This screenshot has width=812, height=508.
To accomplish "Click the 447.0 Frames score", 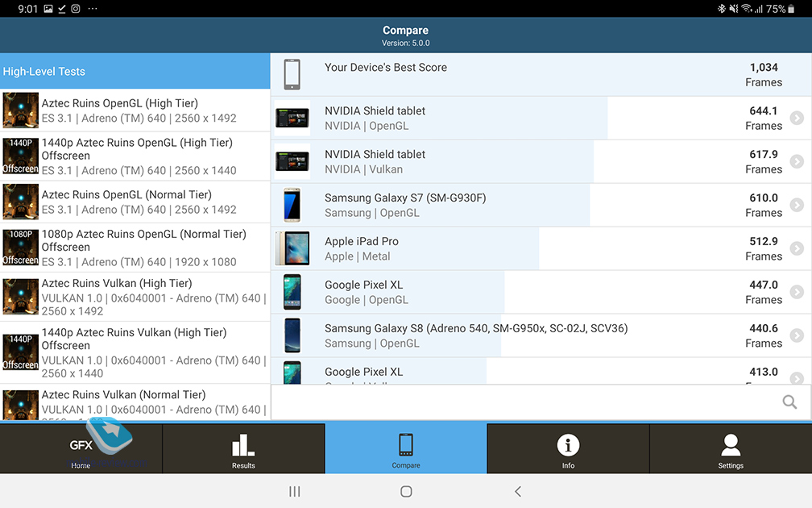I will (764, 293).
